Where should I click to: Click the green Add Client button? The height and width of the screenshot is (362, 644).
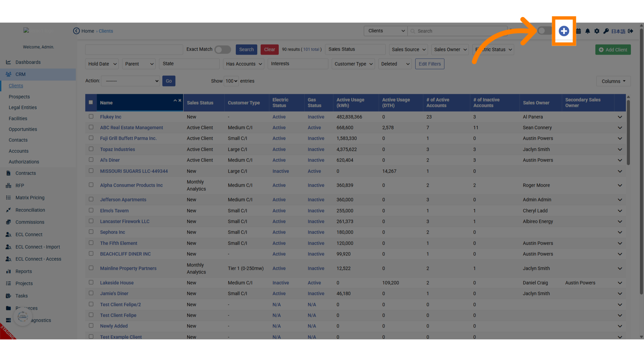click(x=613, y=50)
